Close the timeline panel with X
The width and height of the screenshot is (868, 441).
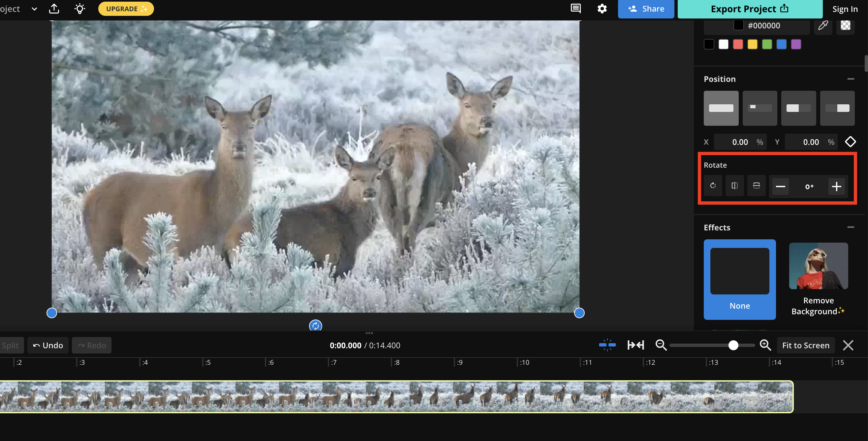pos(848,345)
